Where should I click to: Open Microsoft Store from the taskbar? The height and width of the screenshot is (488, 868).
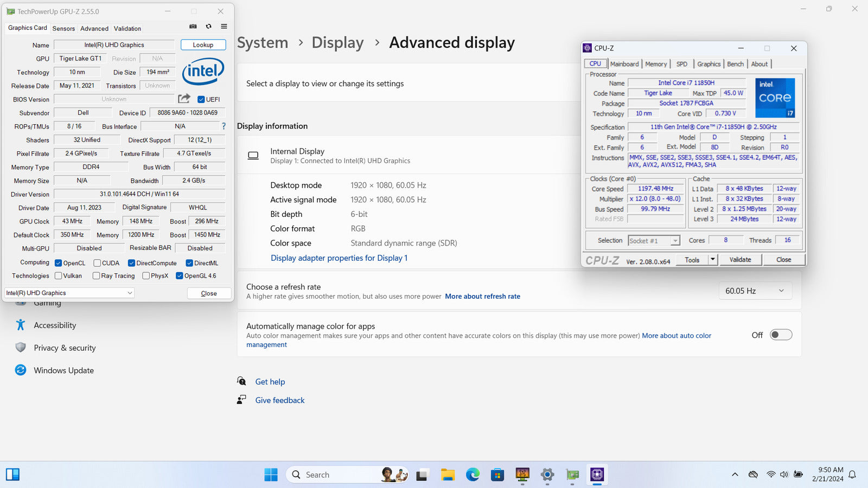click(x=497, y=475)
